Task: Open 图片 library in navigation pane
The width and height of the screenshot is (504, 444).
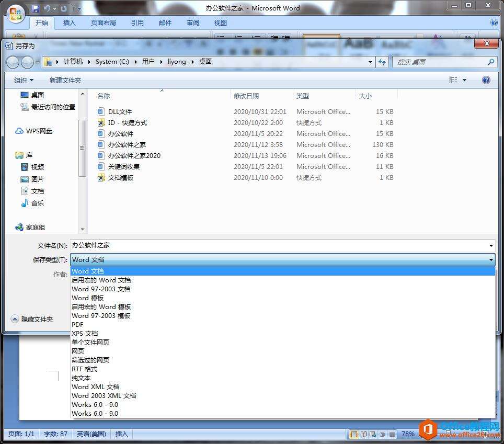Action: [x=32, y=179]
